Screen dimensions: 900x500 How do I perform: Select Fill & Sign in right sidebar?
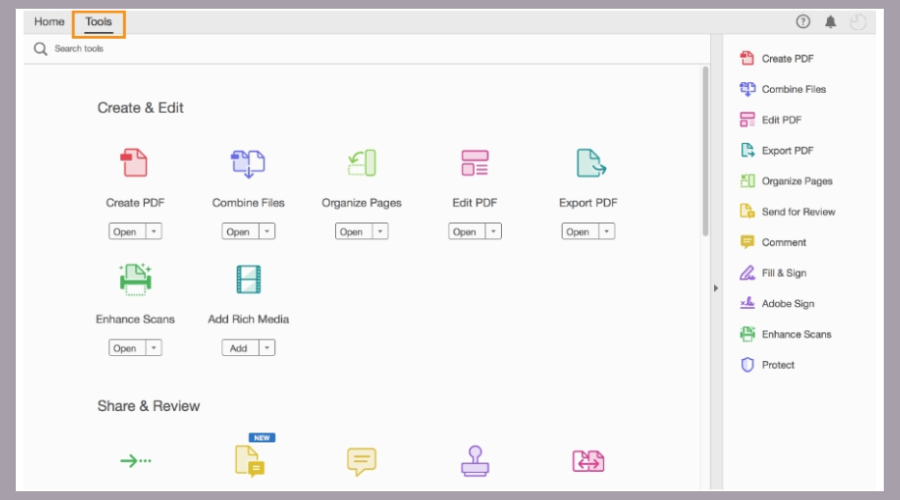773,273
